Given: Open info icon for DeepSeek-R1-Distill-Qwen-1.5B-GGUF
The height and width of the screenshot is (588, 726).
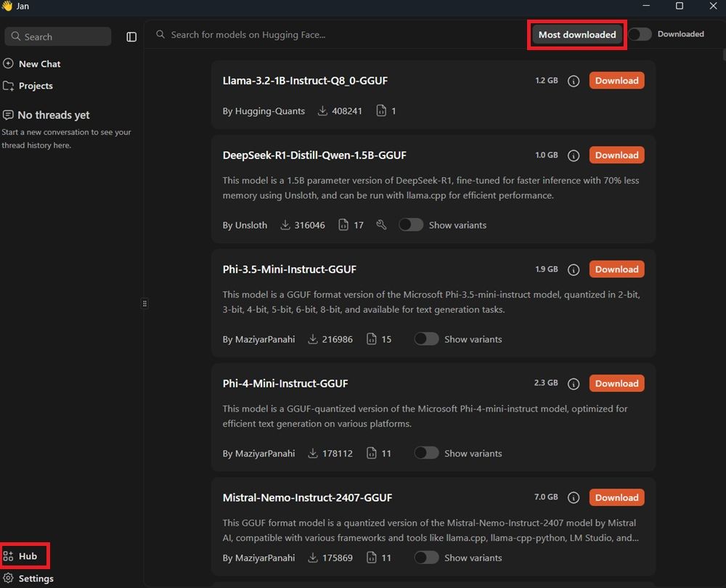Looking at the screenshot, I should click(x=574, y=155).
